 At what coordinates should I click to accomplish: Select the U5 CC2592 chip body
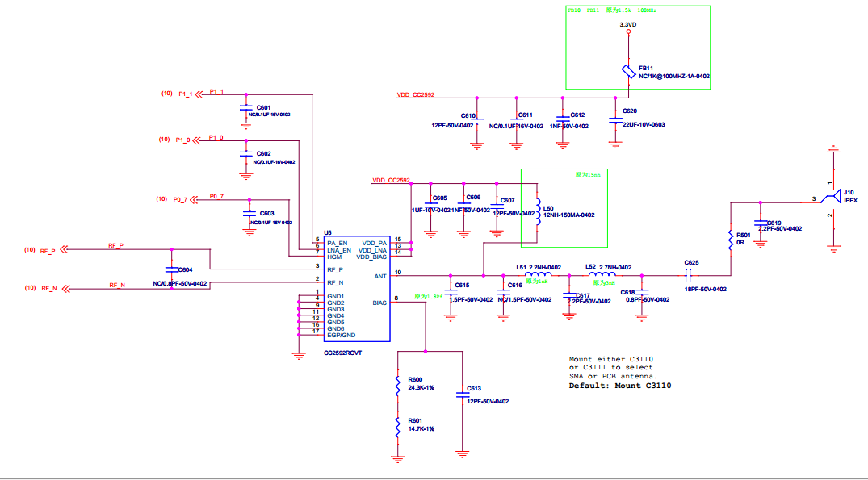tap(357, 289)
